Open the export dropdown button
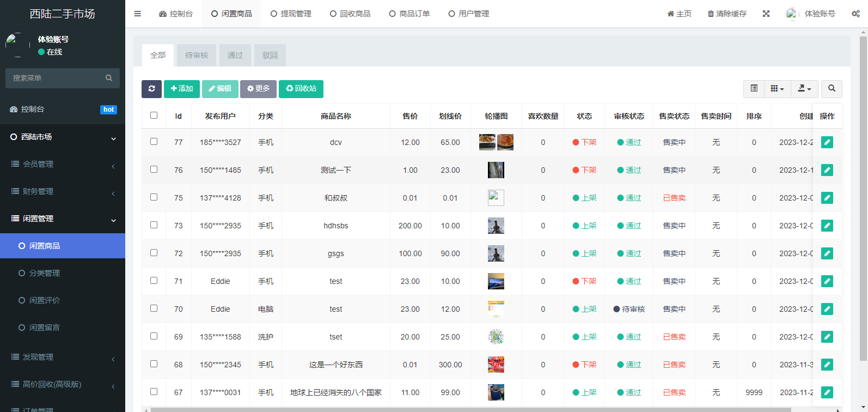 (804, 89)
